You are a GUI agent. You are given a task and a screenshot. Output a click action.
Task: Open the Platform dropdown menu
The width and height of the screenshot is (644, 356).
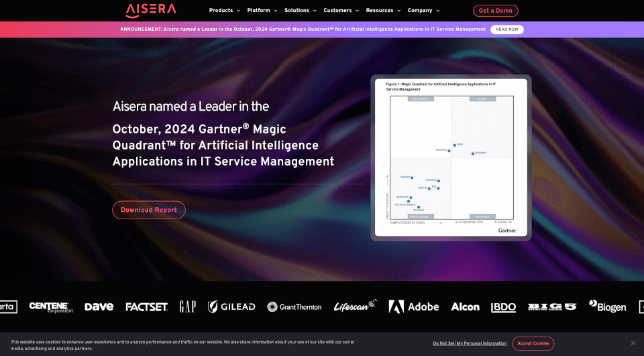pyautogui.click(x=262, y=11)
